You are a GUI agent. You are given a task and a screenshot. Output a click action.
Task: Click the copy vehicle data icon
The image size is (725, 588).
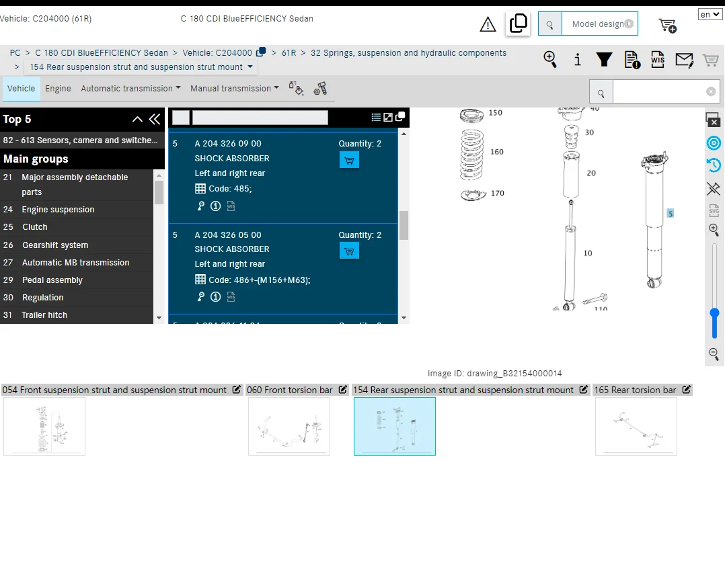(x=518, y=23)
